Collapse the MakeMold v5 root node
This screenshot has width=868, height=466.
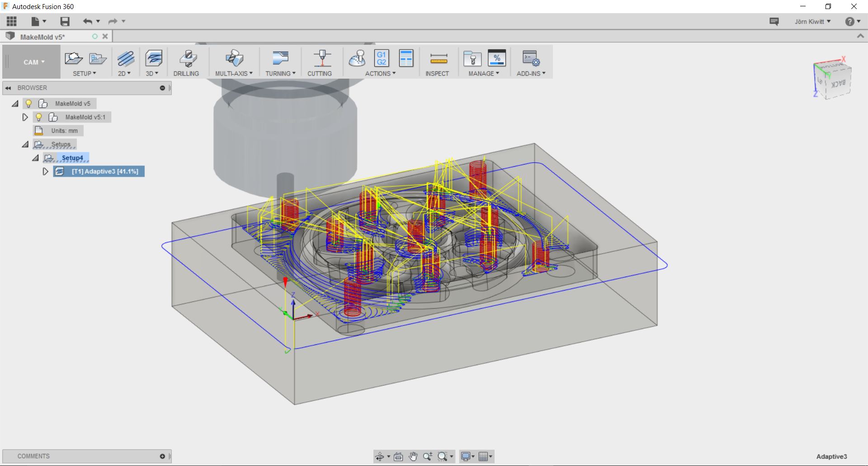point(15,104)
